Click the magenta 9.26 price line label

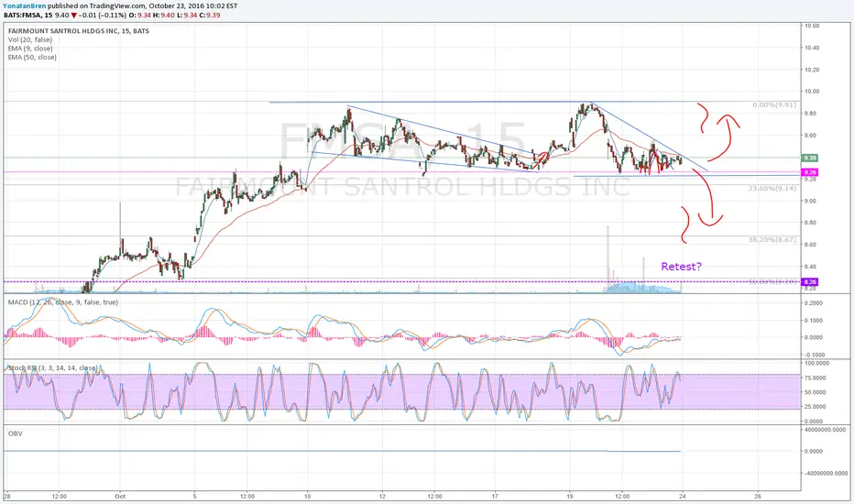point(809,172)
